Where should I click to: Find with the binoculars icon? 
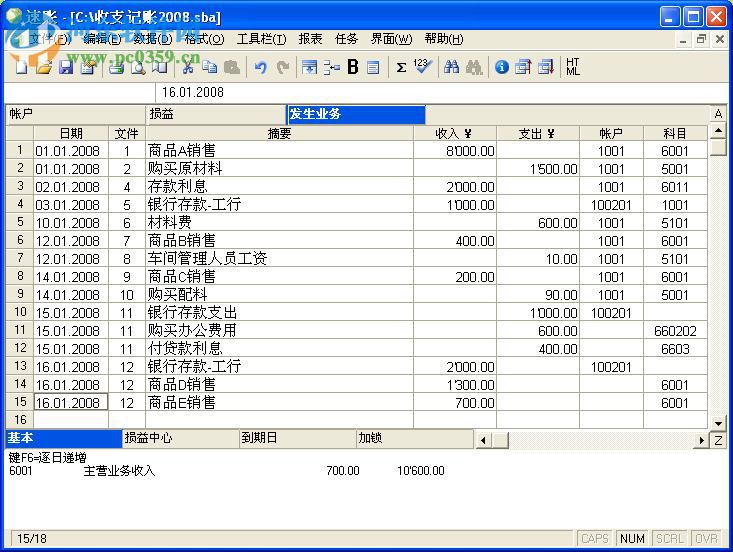point(451,67)
